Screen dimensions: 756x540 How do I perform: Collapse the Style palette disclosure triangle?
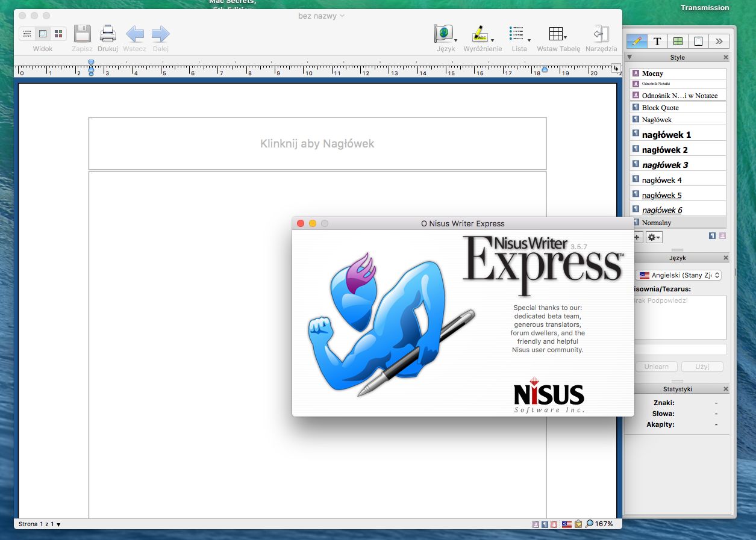click(629, 57)
